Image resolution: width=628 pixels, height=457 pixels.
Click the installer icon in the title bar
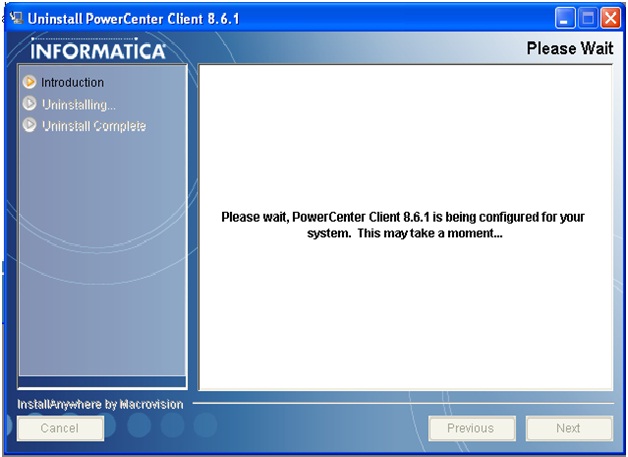(x=16, y=18)
